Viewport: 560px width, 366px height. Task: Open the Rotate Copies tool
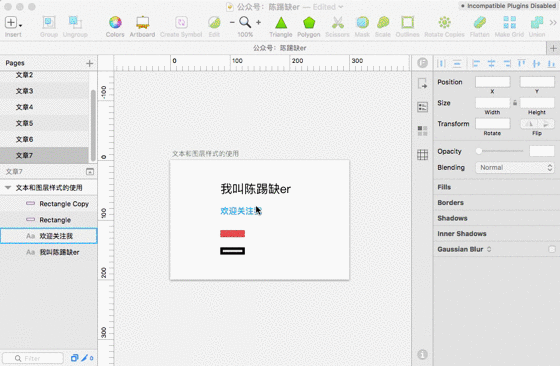[x=445, y=23]
